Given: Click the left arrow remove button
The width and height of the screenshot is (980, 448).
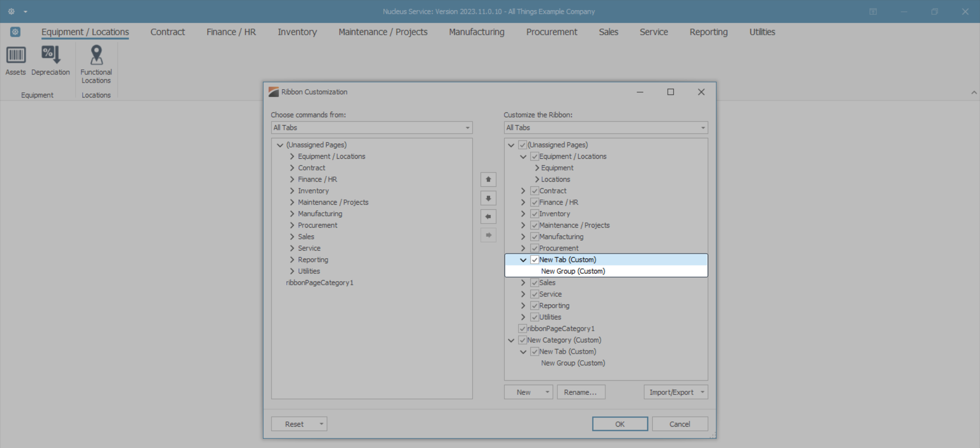Looking at the screenshot, I should [x=488, y=217].
